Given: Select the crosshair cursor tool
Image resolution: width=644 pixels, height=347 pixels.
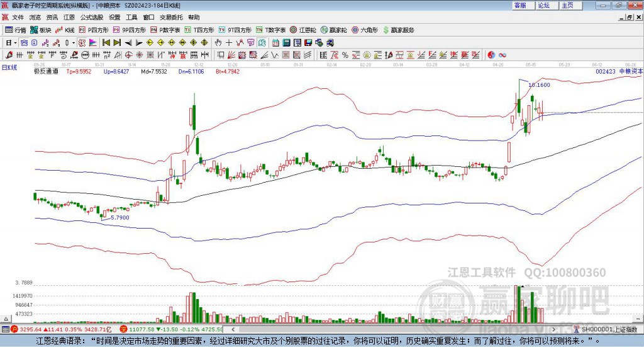Looking at the screenshot, I should [x=229, y=43].
